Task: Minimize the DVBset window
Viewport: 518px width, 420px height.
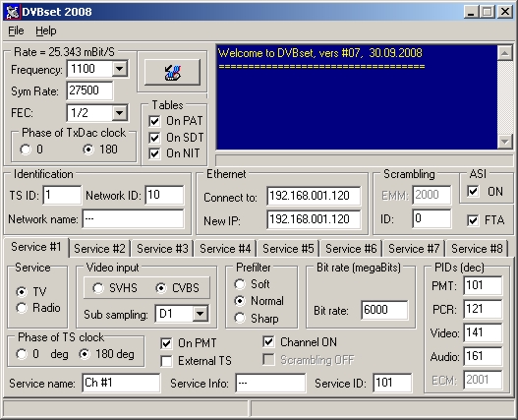Action: click(x=472, y=12)
